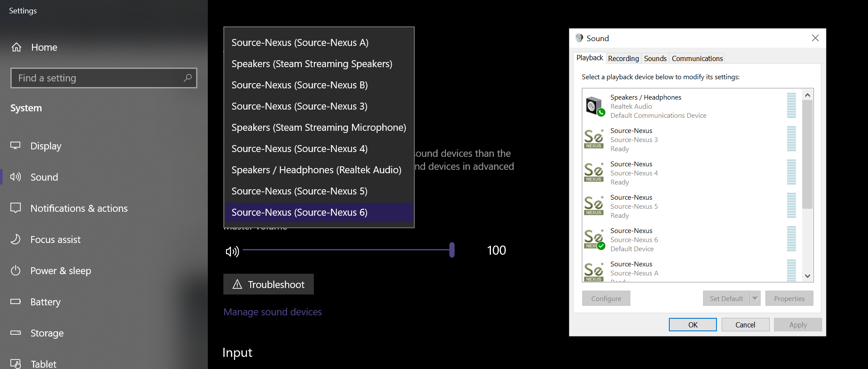Click the Power & sleep icon
The image size is (868, 369).
[x=16, y=271]
